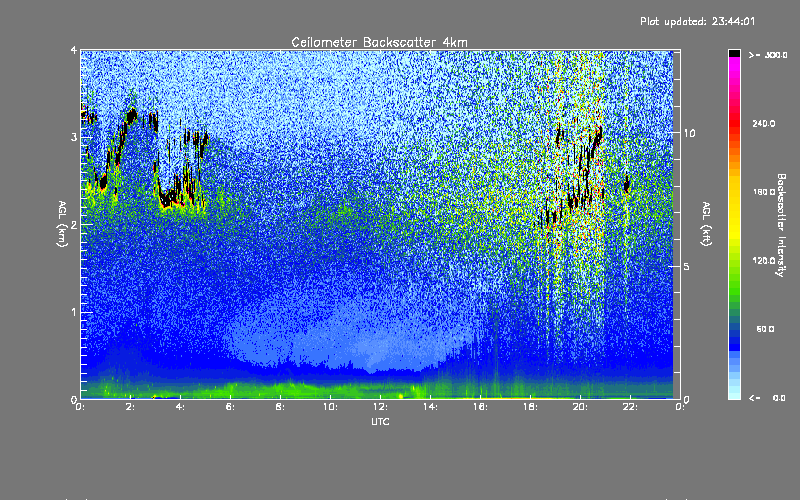Viewport: 800px width, 500px height.
Task: Pick the pale cyan bottom of the colorbar
Action: [x=734, y=394]
